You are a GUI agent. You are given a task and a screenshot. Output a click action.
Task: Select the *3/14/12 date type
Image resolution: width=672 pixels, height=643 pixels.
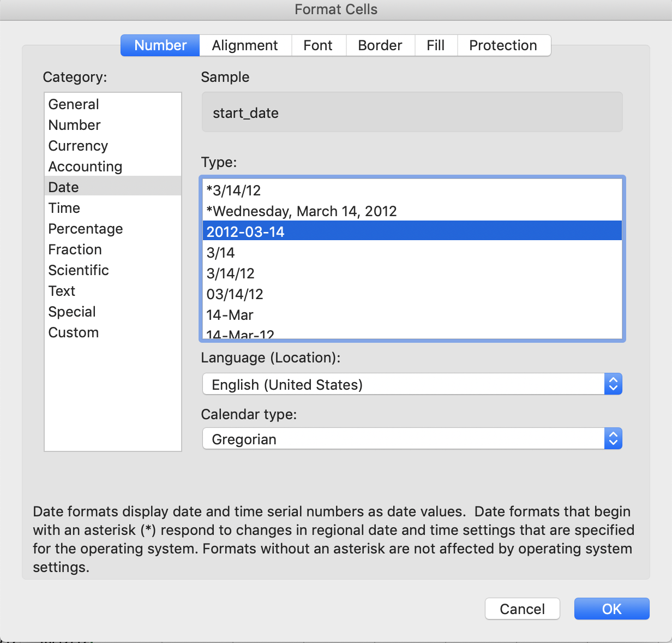pos(412,190)
